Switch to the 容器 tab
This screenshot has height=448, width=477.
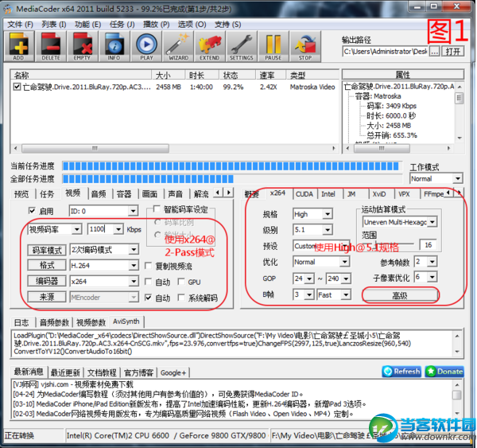(124, 193)
